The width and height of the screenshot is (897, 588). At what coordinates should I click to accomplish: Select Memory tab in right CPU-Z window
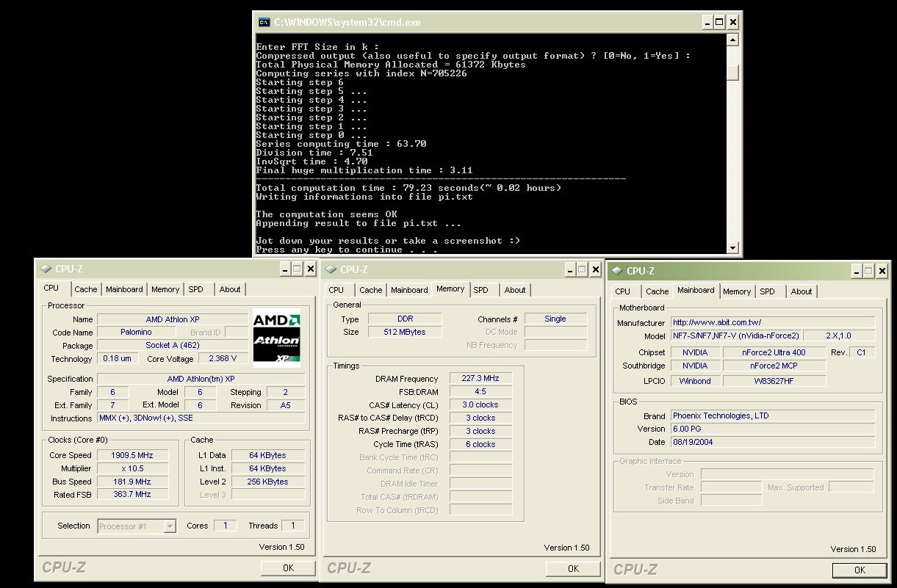tap(737, 291)
